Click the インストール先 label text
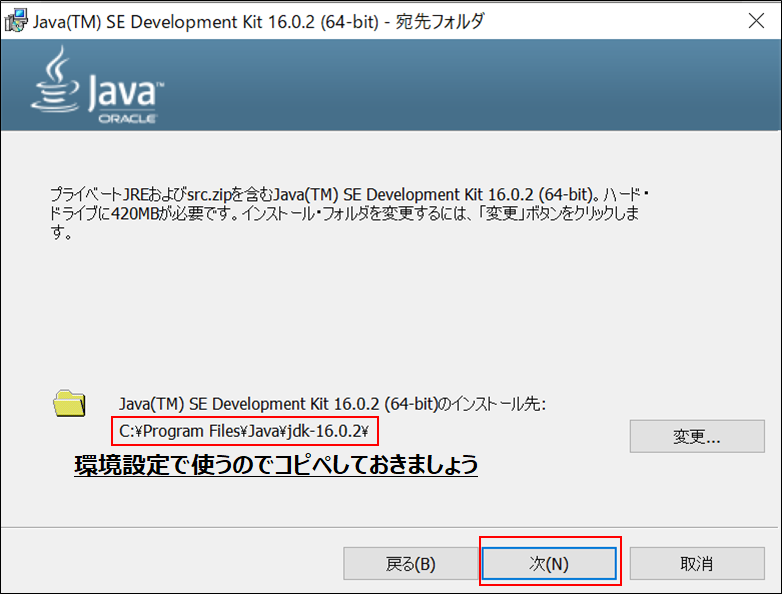The image size is (782, 594). tap(332, 403)
